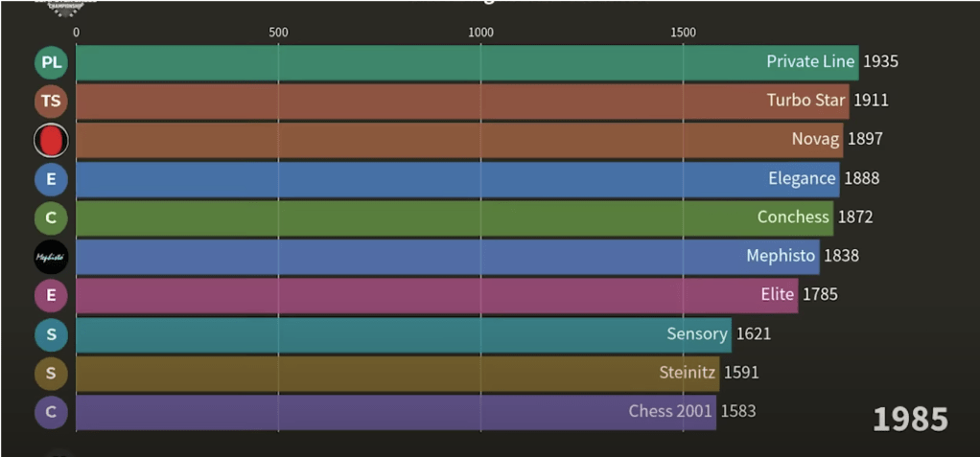Select the pink E icon for Elite
This screenshot has height=457, width=980.
tap(51, 295)
